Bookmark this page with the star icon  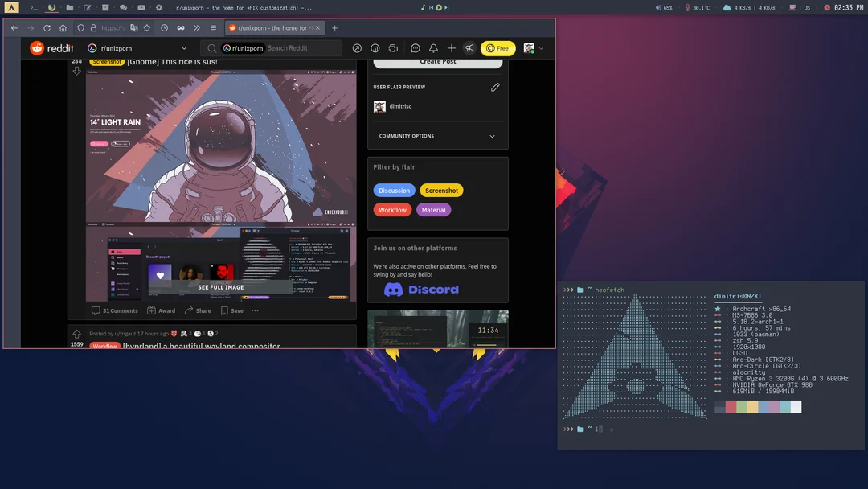[x=147, y=27]
